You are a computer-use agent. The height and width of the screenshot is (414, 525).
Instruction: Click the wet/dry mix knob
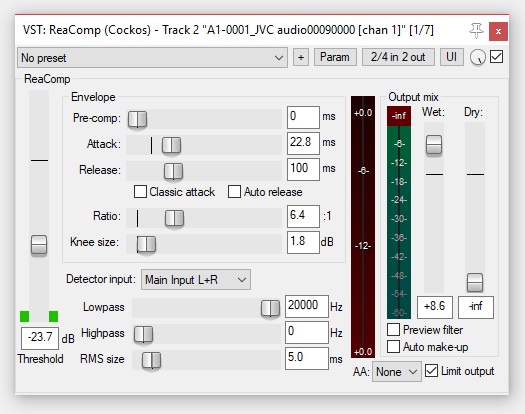pos(477,57)
